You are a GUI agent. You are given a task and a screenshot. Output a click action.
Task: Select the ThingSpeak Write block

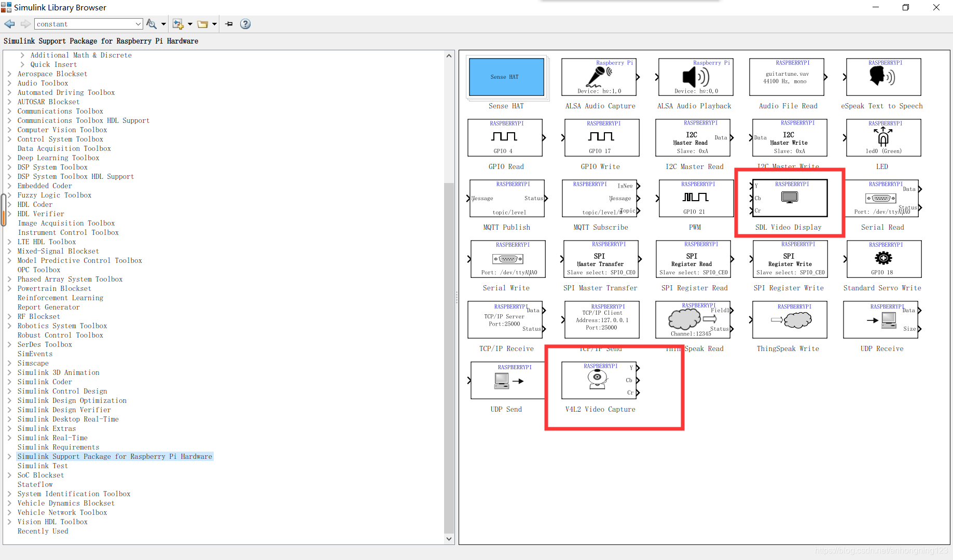[789, 320]
